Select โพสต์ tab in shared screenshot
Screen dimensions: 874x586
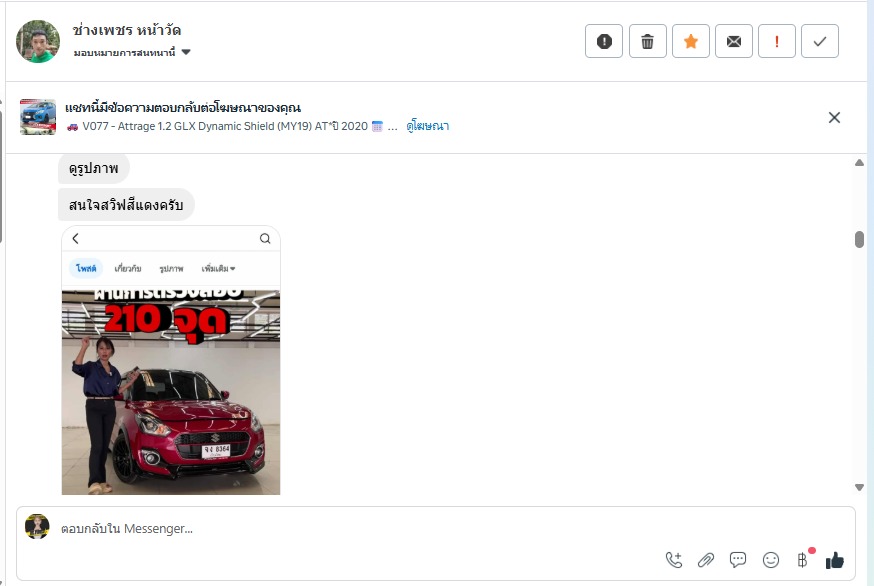86,268
